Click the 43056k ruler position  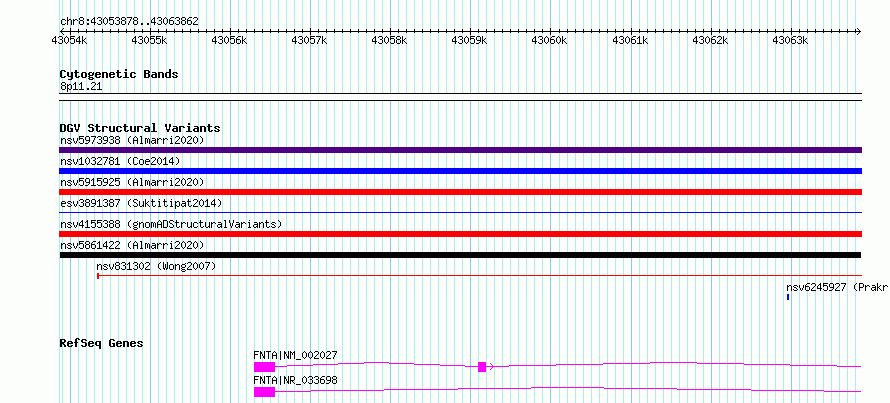(x=229, y=41)
